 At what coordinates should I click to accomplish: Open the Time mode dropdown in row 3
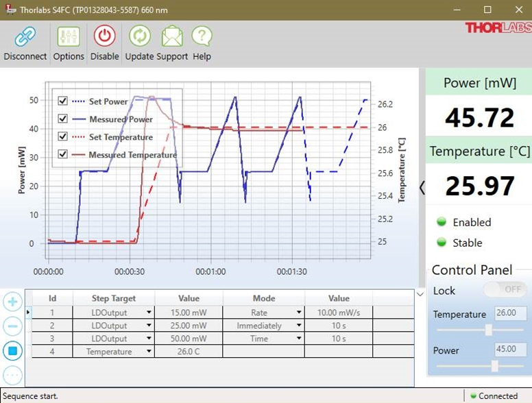(x=299, y=338)
